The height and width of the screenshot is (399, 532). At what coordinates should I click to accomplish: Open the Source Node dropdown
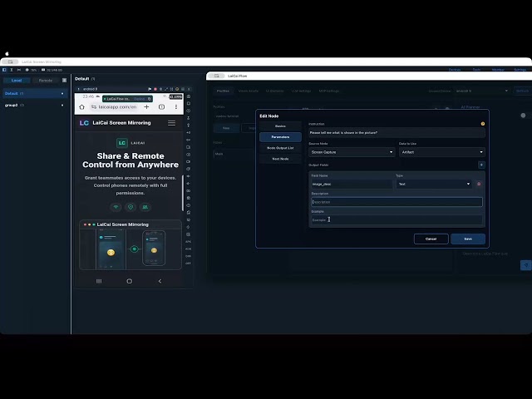(352, 152)
